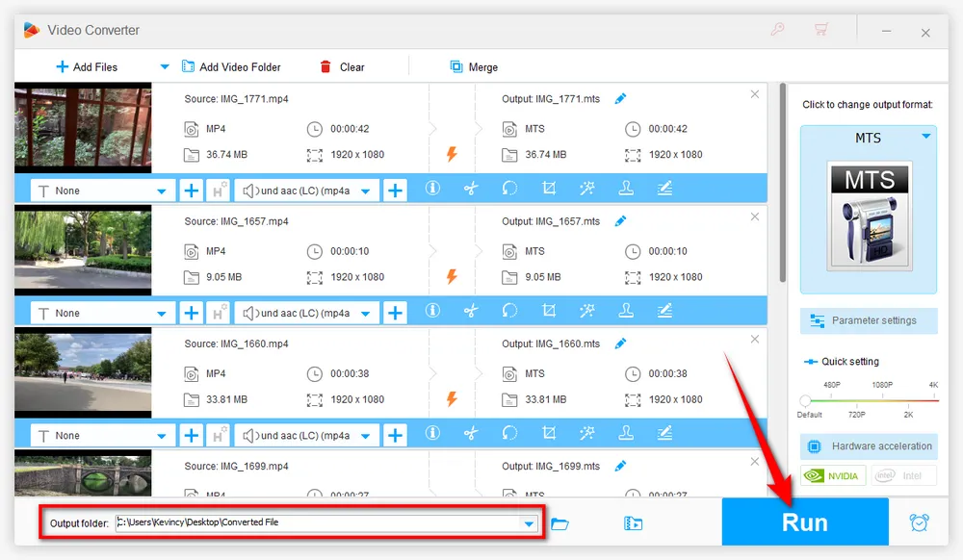
Task: Open file info for IMG_1771 row
Action: click(432, 188)
